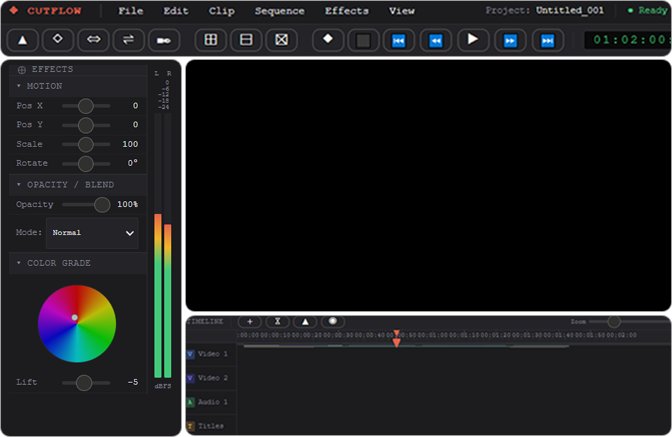This screenshot has height=437, width=672.
Task: Jump to start with skip-back button
Action: [399, 41]
